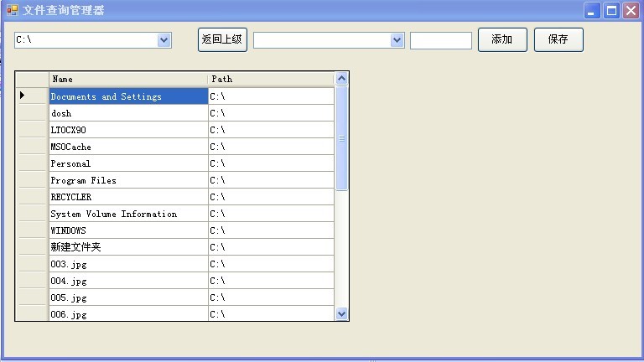The width and height of the screenshot is (644, 362).
Task: Select the Documents and Settings row
Action: pyautogui.click(x=128, y=96)
